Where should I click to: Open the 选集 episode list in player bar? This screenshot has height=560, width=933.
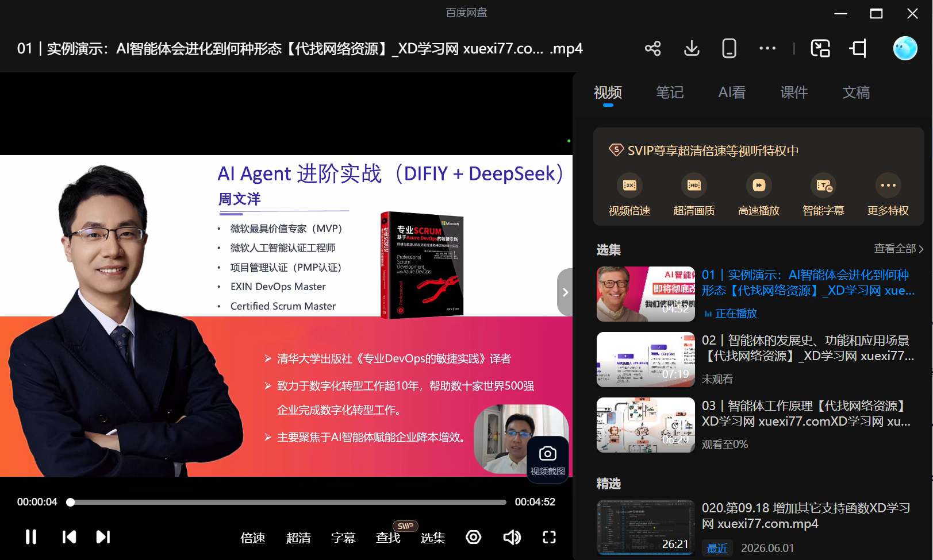point(433,538)
